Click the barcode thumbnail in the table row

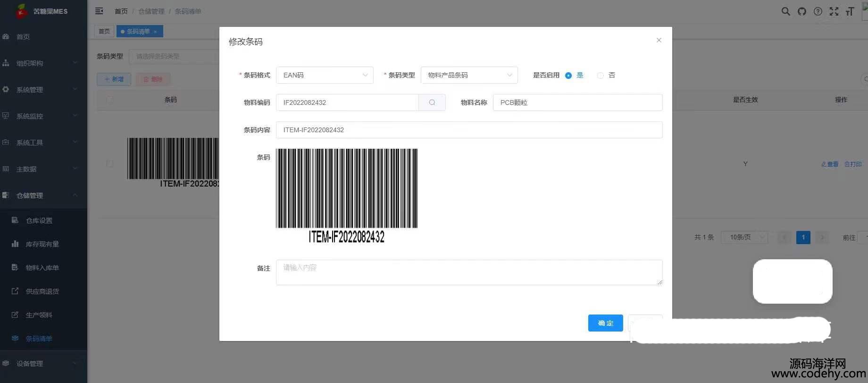tap(173, 163)
